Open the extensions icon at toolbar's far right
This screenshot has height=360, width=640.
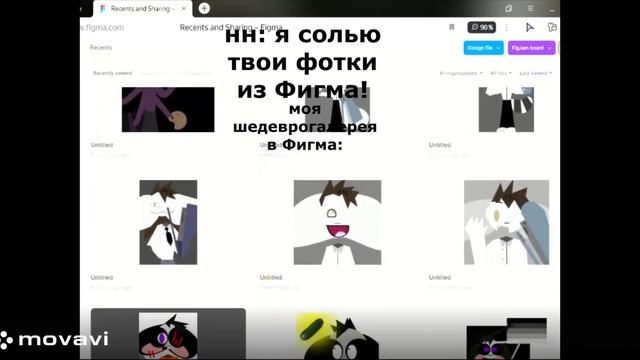pos(552,27)
